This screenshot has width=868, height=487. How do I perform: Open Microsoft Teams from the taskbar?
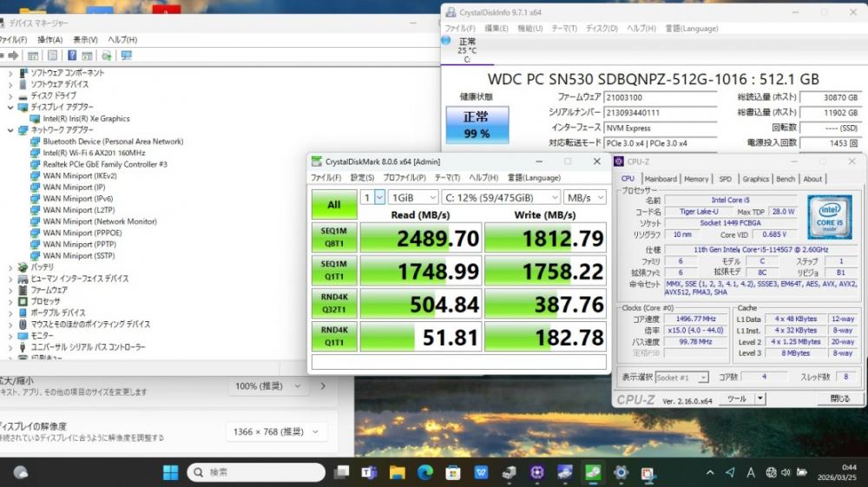(368, 472)
